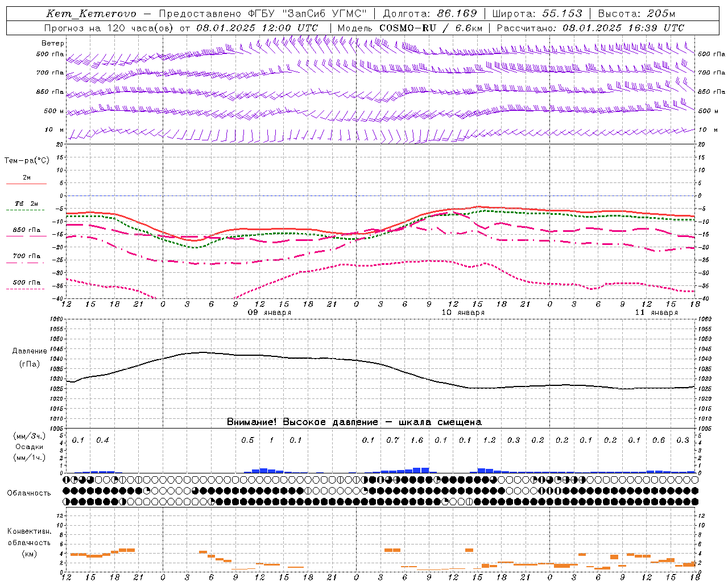Click the "Давление" pressure panel label
Screen dimensions: 728x582
(30, 351)
